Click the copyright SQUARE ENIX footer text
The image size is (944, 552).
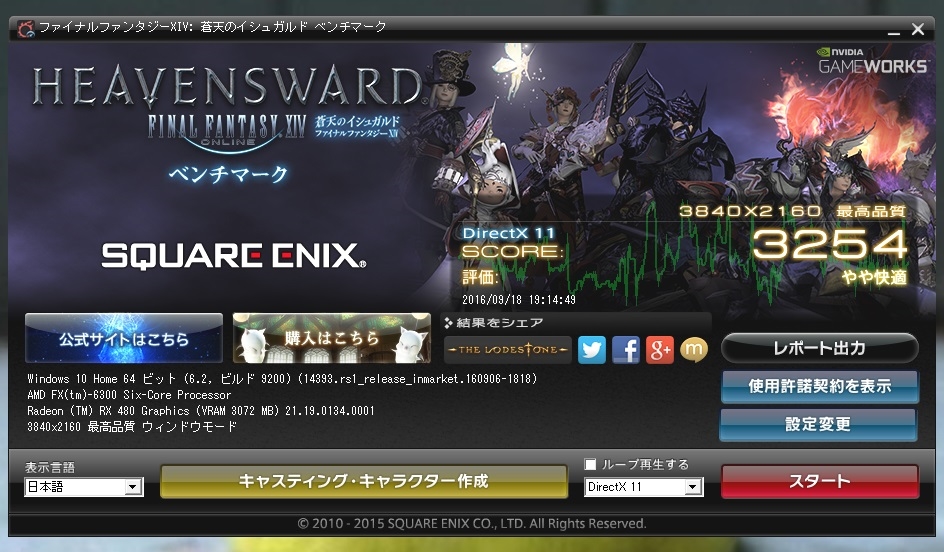pos(472,524)
